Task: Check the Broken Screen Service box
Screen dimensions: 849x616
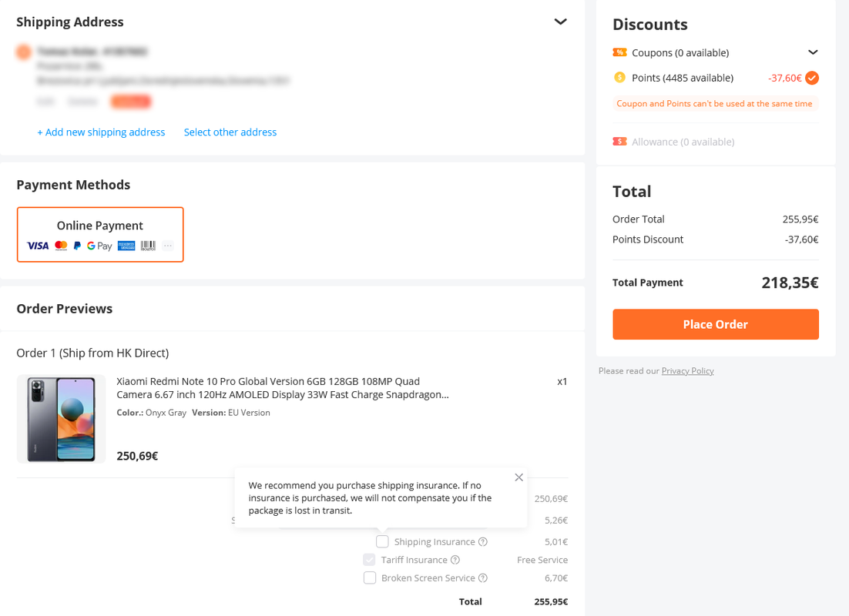Action: [370, 578]
